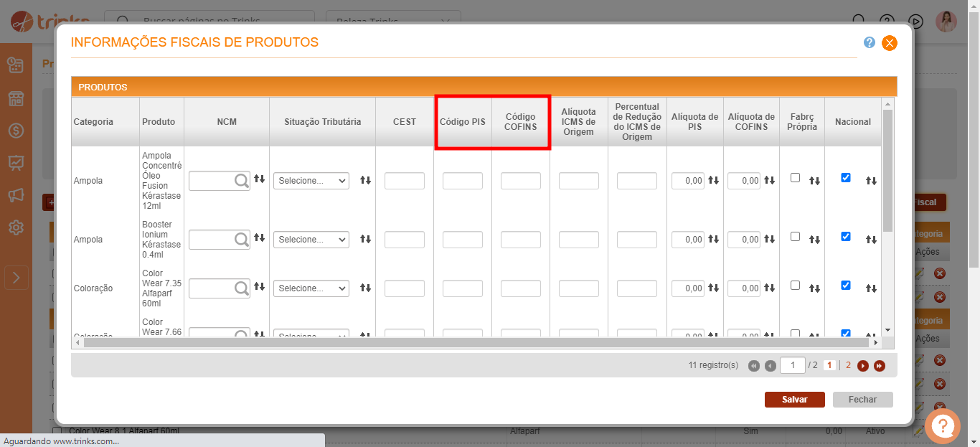The height and width of the screenshot is (447, 980).
Task: Toggle Fabrç Própria checkbox for Color Wear 7.35
Action: [795, 285]
